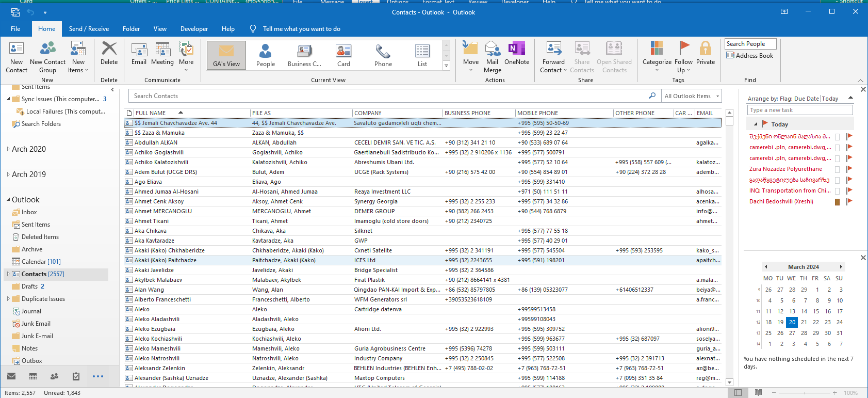Open the Move dropdown
868x398 pixels.
tap(471, 56)
